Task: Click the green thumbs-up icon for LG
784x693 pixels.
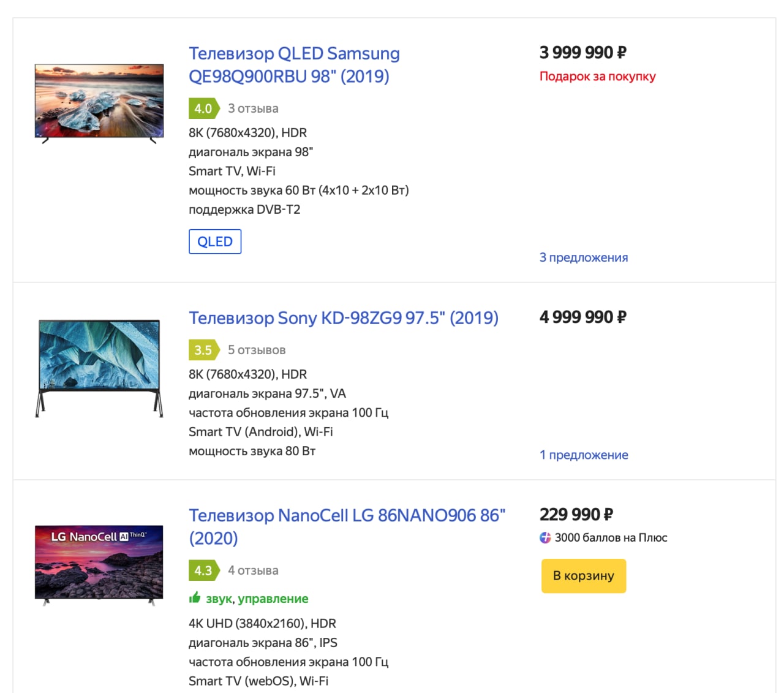Action: [x=195, y=597]
